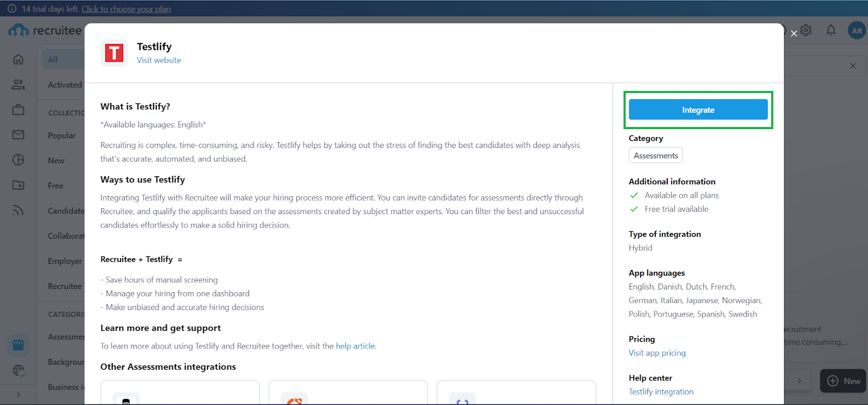Select Recruitee collection item
Screen dimensions: 868x405
[x=65, y=286]
